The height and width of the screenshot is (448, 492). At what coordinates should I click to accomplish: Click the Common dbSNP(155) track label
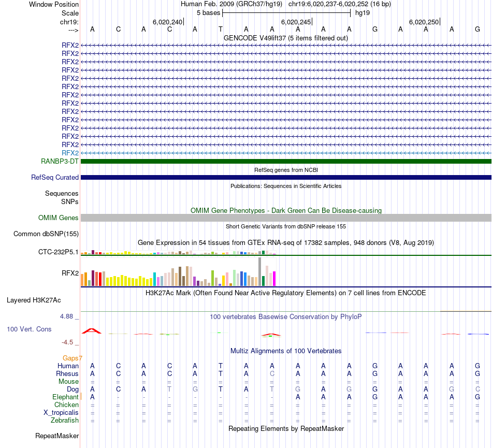point(46,234)
